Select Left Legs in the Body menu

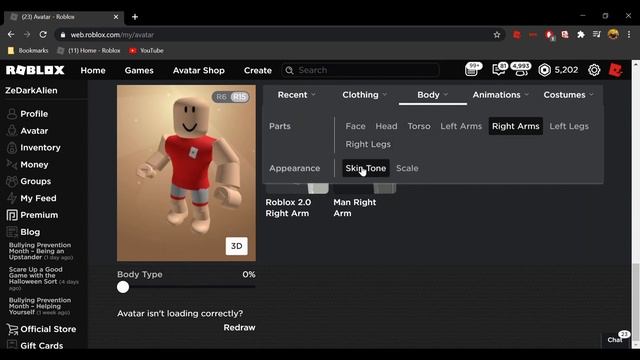[569, 126]
